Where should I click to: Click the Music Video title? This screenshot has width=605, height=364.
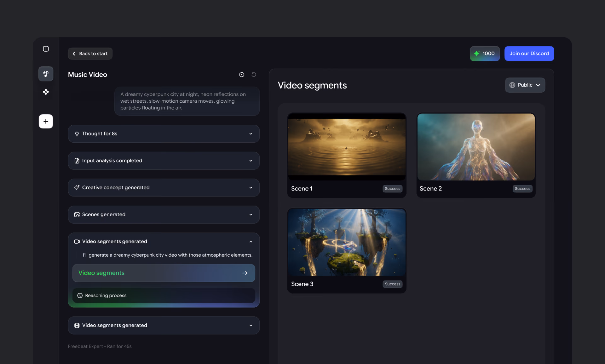(88, 75)
